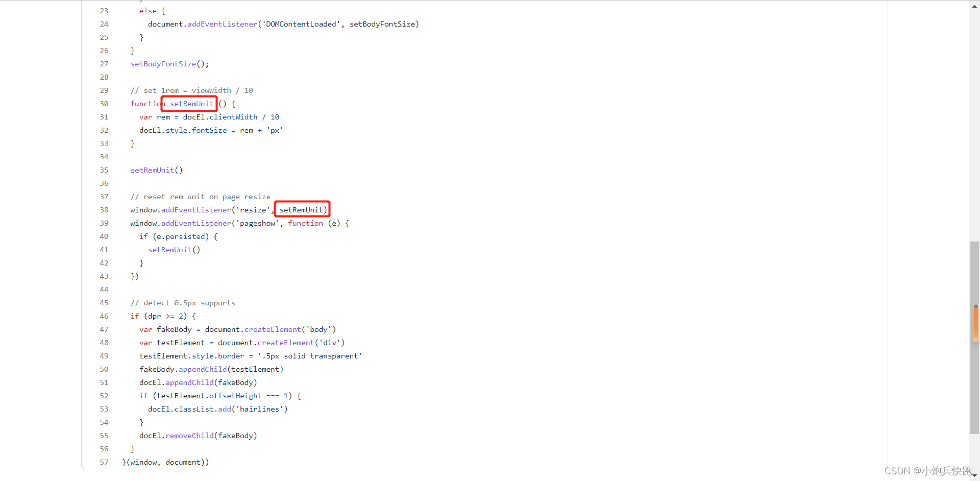Click the 'if (dpr >= 2) {' line

tap(163, 316)
